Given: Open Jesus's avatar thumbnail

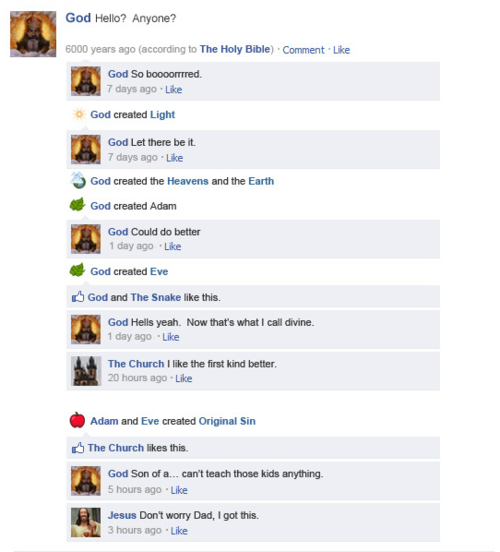Looking at the screenshot, I should click(86, 522).
